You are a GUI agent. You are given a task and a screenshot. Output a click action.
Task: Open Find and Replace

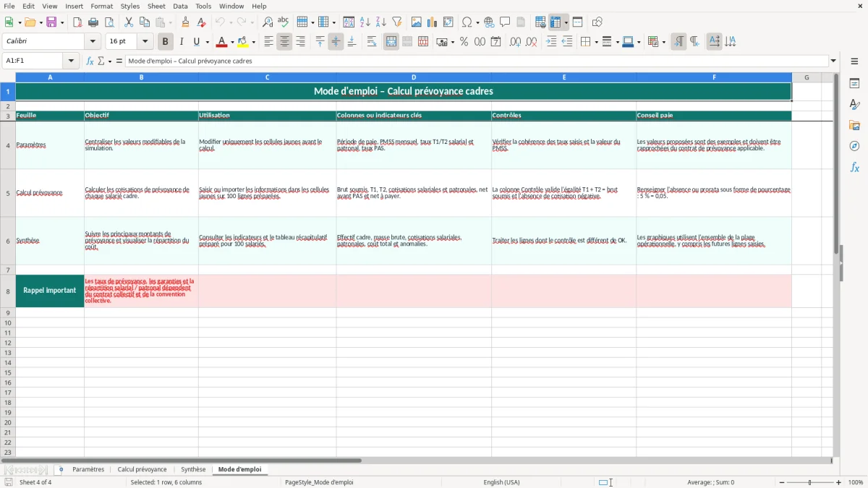[268, 22]
